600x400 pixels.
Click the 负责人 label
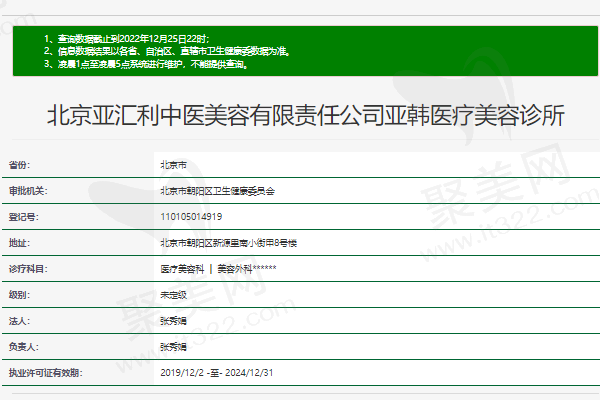(x=23, y=347)
